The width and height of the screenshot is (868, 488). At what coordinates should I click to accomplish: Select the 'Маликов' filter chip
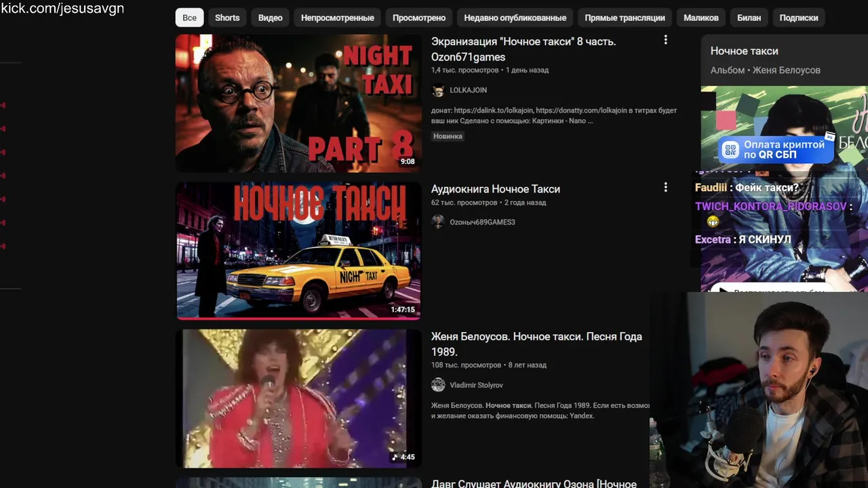701,18
